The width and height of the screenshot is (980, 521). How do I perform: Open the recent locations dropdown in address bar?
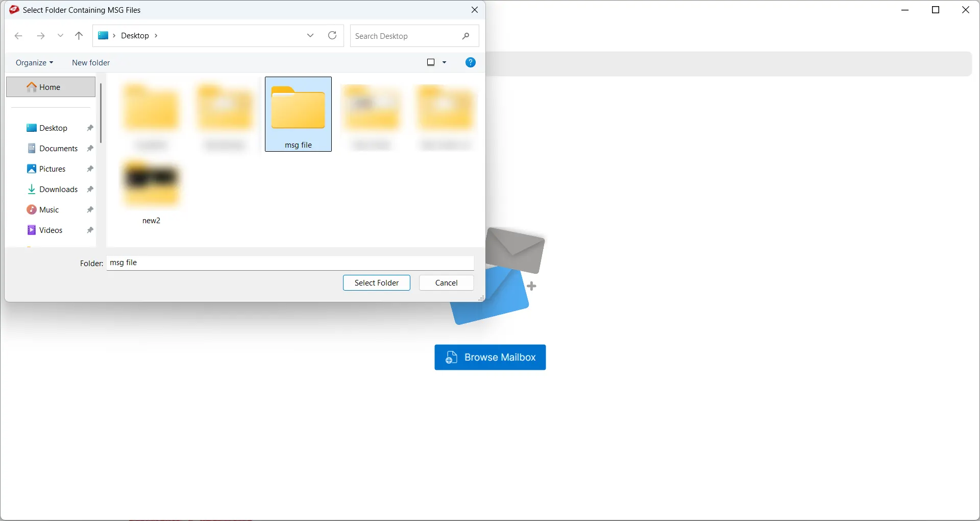click(x=310, y=36)
